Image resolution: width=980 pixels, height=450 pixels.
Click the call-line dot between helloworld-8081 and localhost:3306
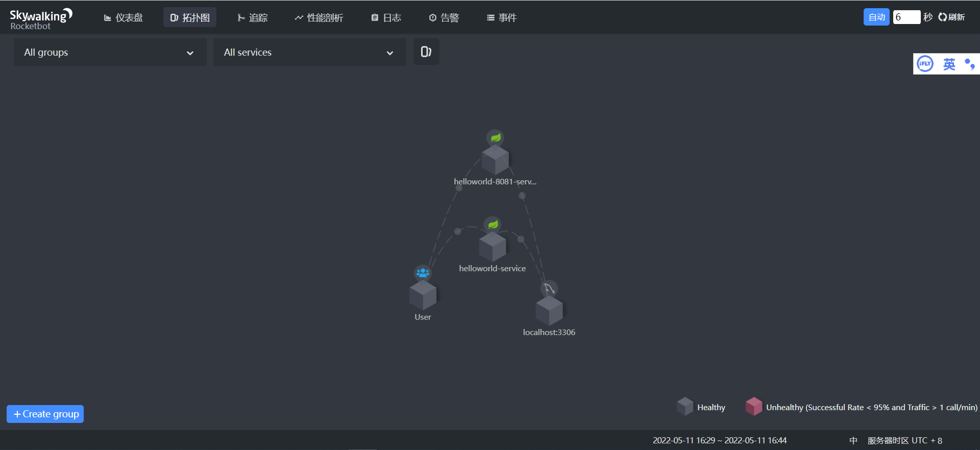tap(522, 196)
